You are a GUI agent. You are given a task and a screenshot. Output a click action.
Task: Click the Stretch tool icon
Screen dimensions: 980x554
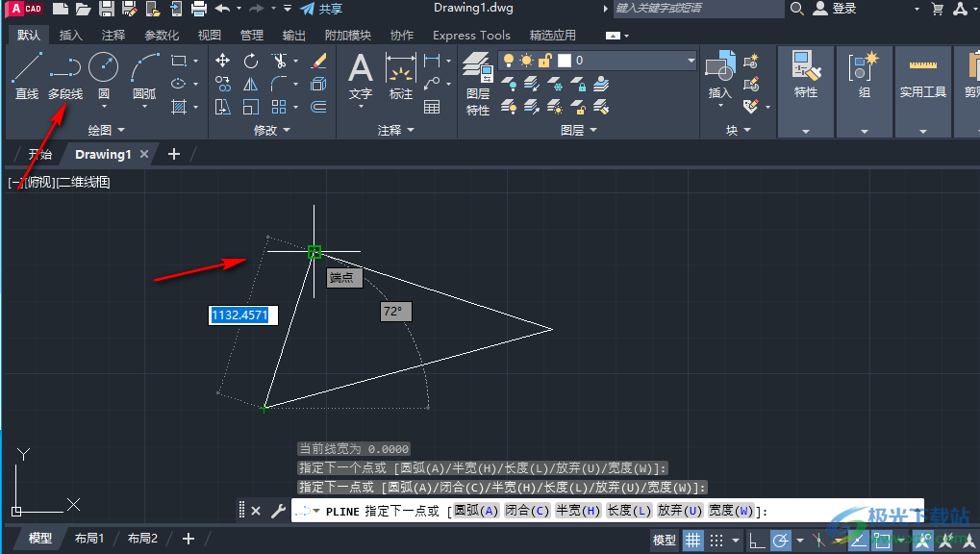pos(222,107)
